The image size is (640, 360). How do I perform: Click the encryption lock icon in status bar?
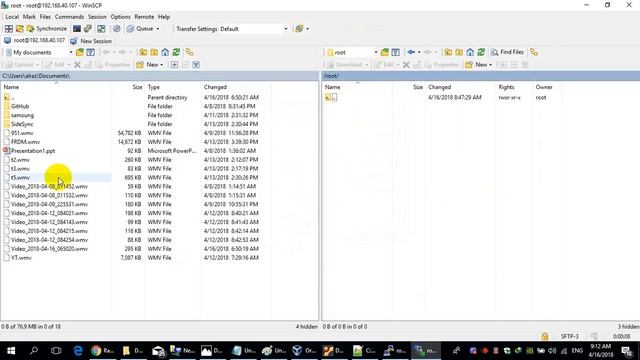tap(544, 336)
